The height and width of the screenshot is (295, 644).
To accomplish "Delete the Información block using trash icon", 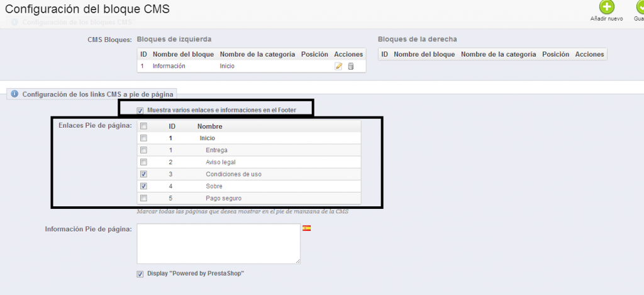I will coord(351,66).
